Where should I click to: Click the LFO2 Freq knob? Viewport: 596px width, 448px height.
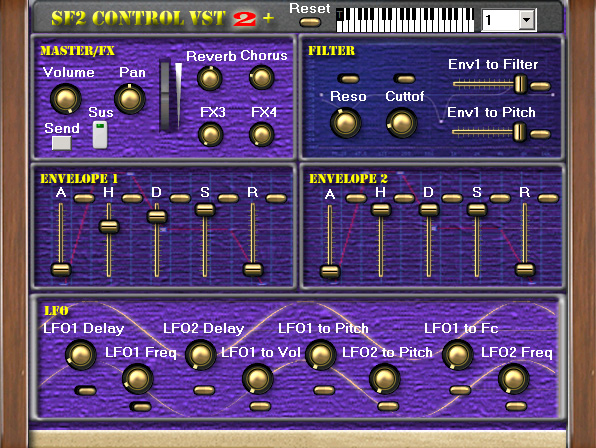coord(514,379)
